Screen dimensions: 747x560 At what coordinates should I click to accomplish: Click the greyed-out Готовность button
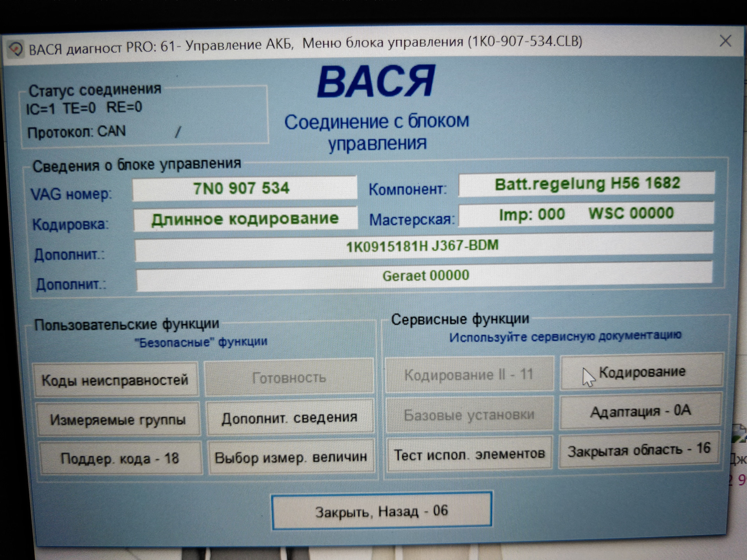289,378
